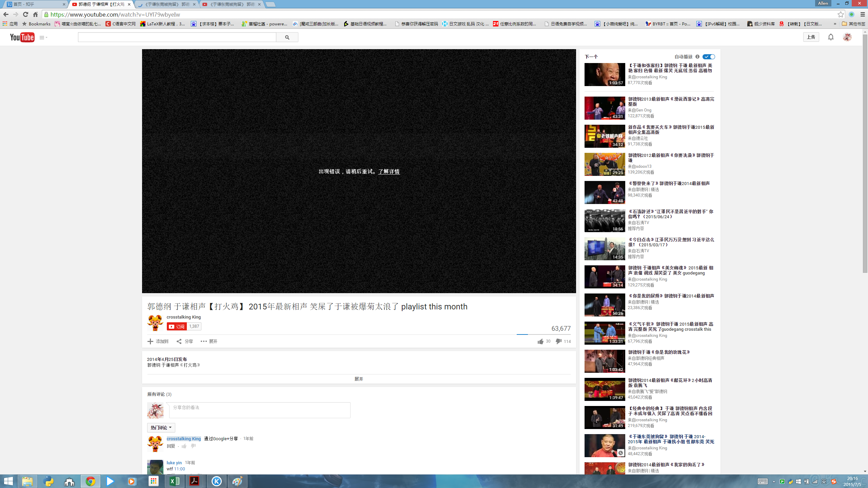Click the green extension icon by address bar
This screenshot has width=868, height=488.
851,14
